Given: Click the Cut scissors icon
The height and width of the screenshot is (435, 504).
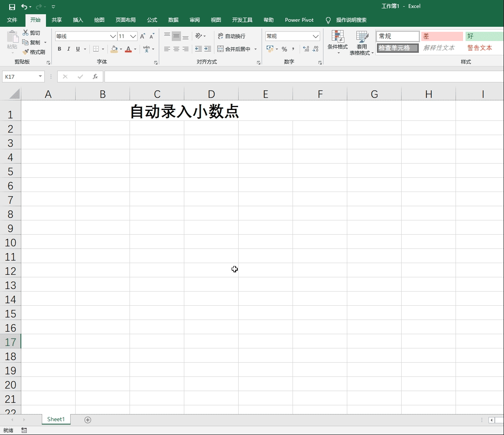Looking at the screenshot, I should (x=25, y=33).
